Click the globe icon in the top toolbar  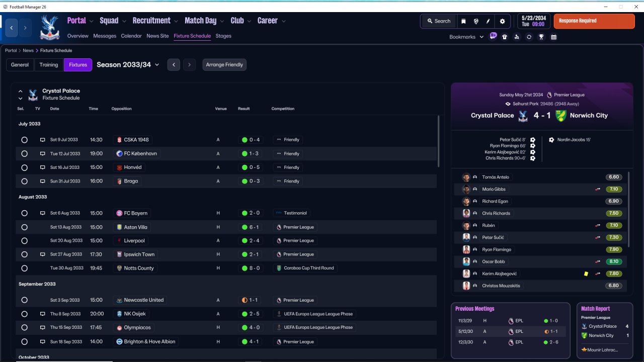[x=476, y=21]
